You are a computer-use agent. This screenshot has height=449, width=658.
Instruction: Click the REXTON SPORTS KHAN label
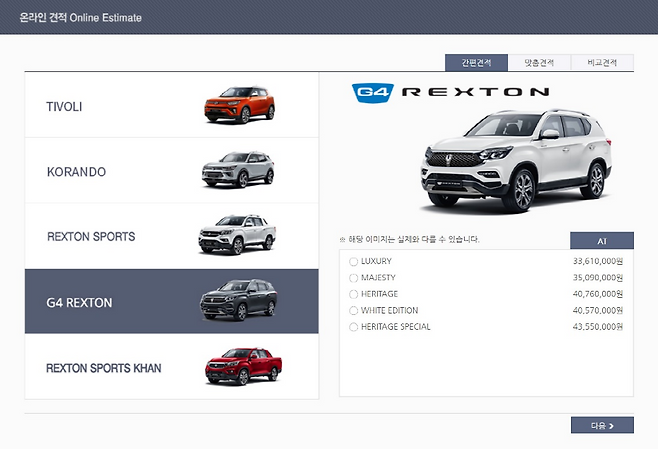point(104,368)
